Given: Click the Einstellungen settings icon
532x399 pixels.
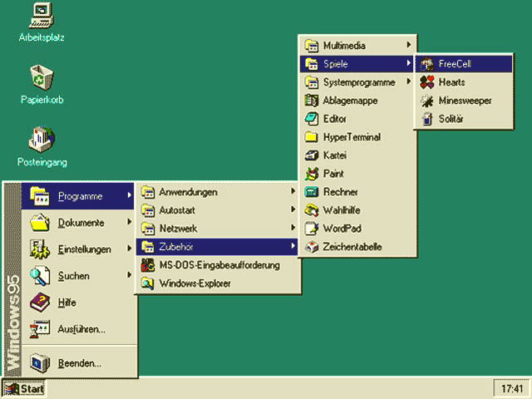Looking at the screenshot, I should tap(40, 249).
